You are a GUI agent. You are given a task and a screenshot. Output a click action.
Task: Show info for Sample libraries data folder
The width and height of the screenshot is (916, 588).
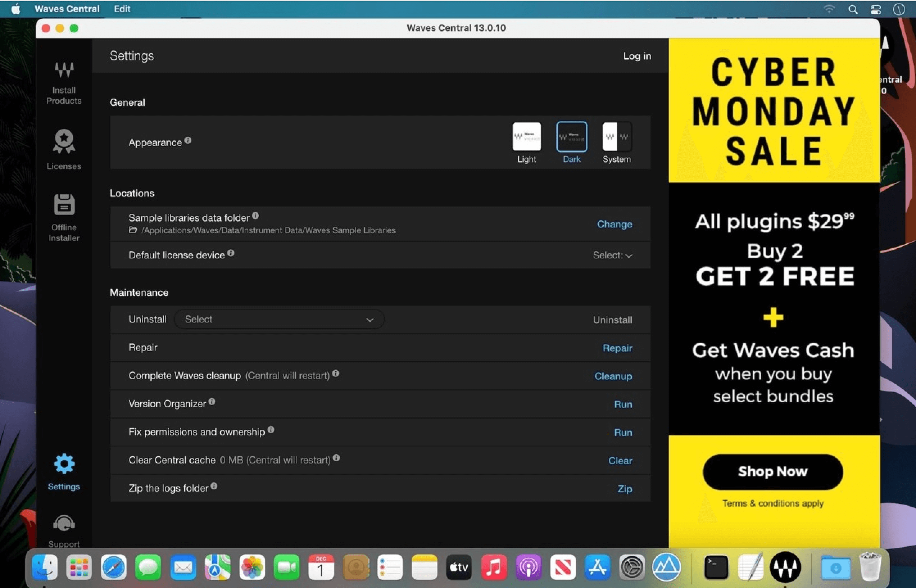tap(255, 216)
